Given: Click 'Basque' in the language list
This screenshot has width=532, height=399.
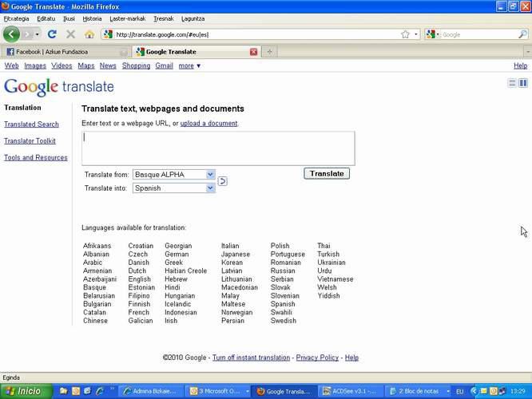Looking at the screenshot, I should pyautogui.click(x=95, y=287).
